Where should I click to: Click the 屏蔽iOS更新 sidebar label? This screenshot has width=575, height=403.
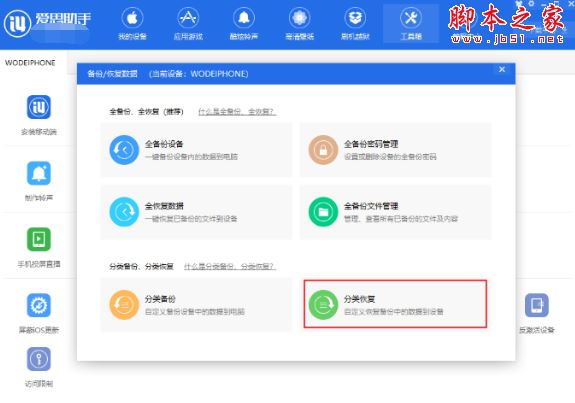pos(39,330)
